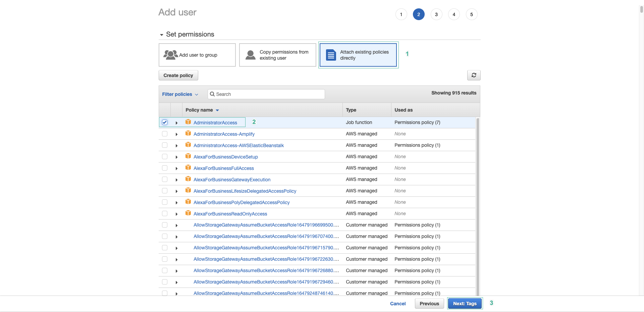Open the AdministratorAccess-Amplify policy link

[x=224, y=134]
